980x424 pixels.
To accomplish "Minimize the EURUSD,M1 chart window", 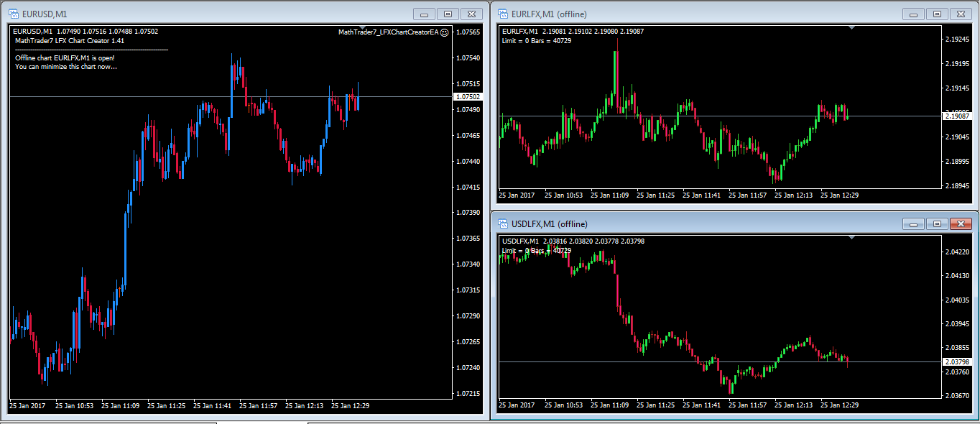I will tap(425, 14).
